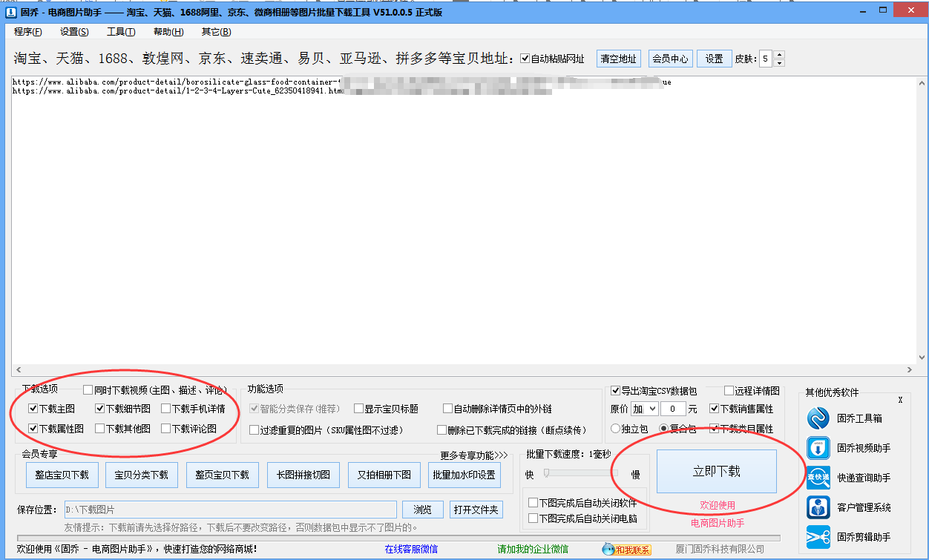Launch the 固乔视频助手 video helper icon
Screen dimensions: 929x560
click(818, 448)
